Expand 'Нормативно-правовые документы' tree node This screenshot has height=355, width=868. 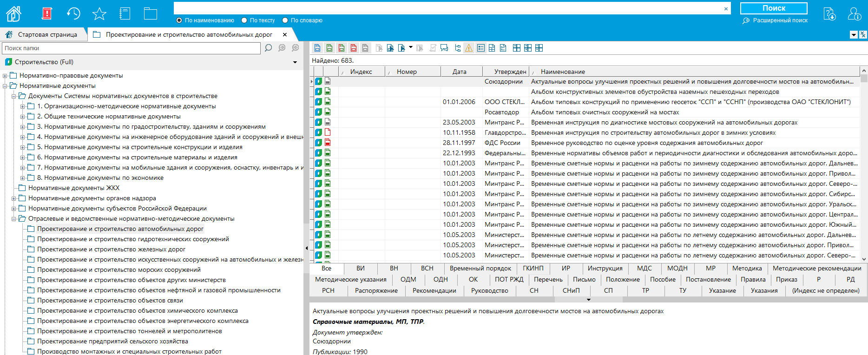pyautogui.click(x=5, y=76)
